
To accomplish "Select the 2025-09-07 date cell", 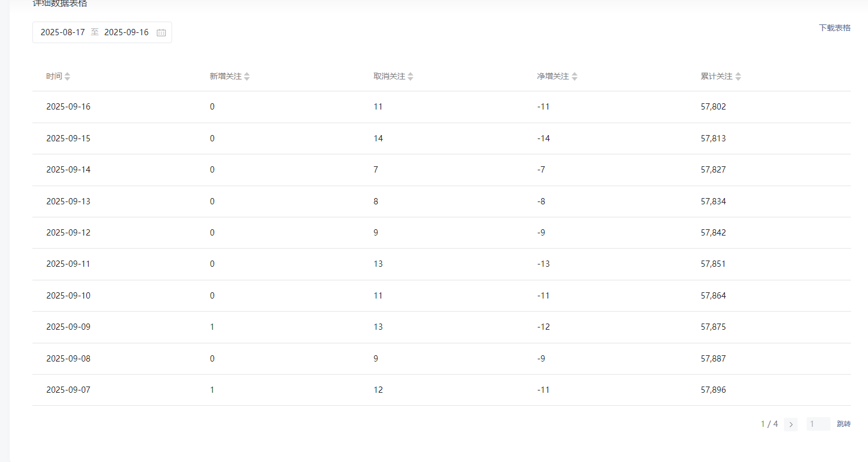I will (68, 390).
